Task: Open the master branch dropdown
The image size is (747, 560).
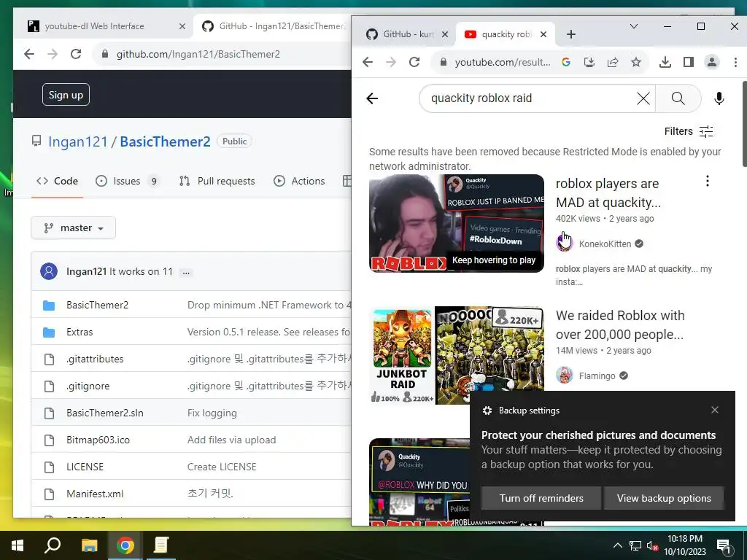Action: pyautogui.click(x=74, y=227)
